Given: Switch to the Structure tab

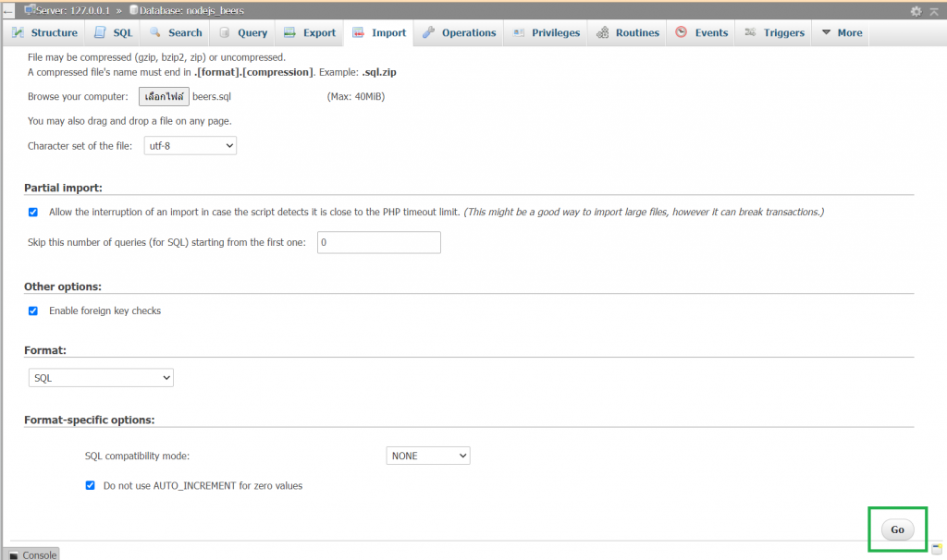Looking at the screenshot, I should pos(45,32).
